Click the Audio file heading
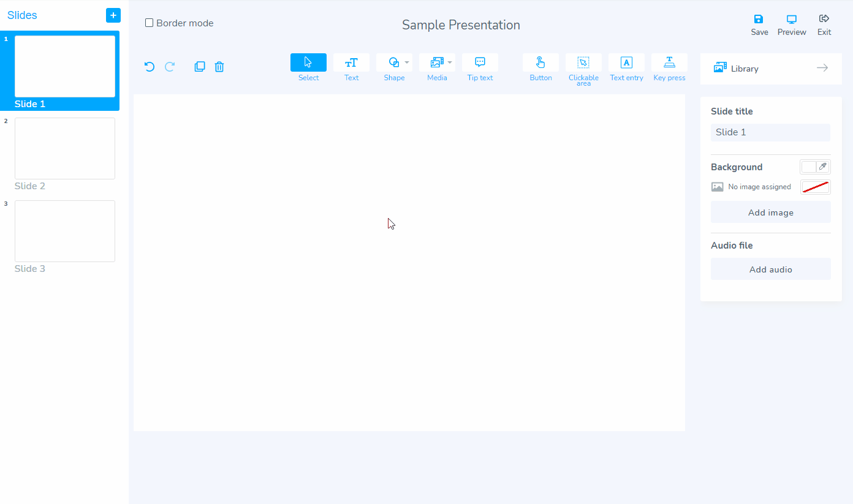 point(732,246)
